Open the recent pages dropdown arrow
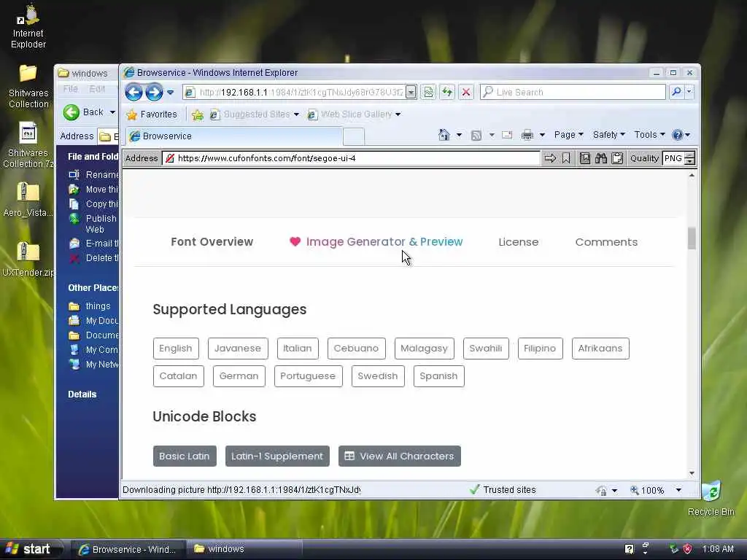Viewport: 747px width, 560px height. (170, 93)
